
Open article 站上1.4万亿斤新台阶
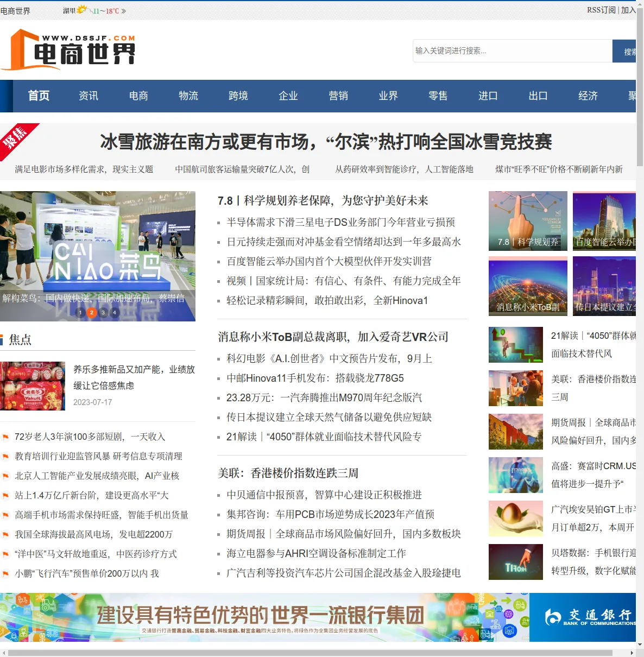[x=91, y=495]
